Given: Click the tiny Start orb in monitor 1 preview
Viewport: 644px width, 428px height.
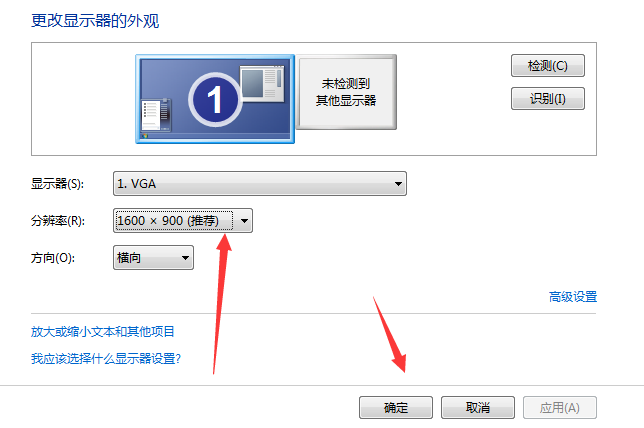Looking at the screenshot, I should 145,136.
